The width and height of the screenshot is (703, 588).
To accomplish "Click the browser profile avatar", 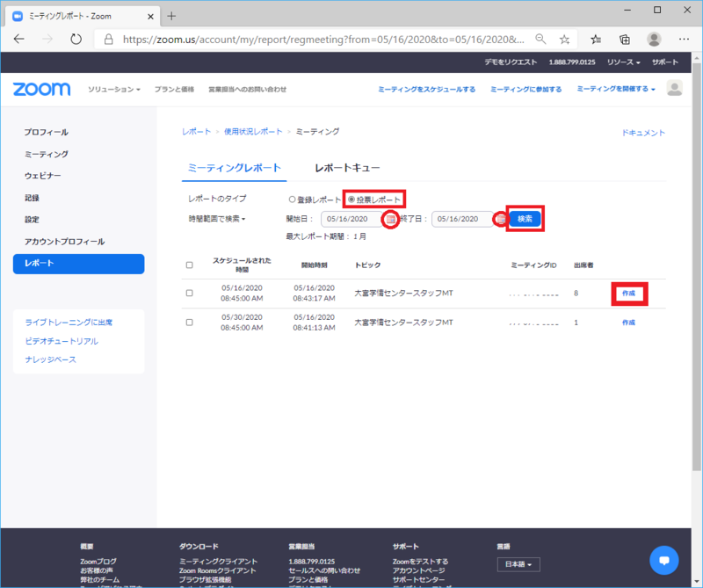I will [654, 40].
